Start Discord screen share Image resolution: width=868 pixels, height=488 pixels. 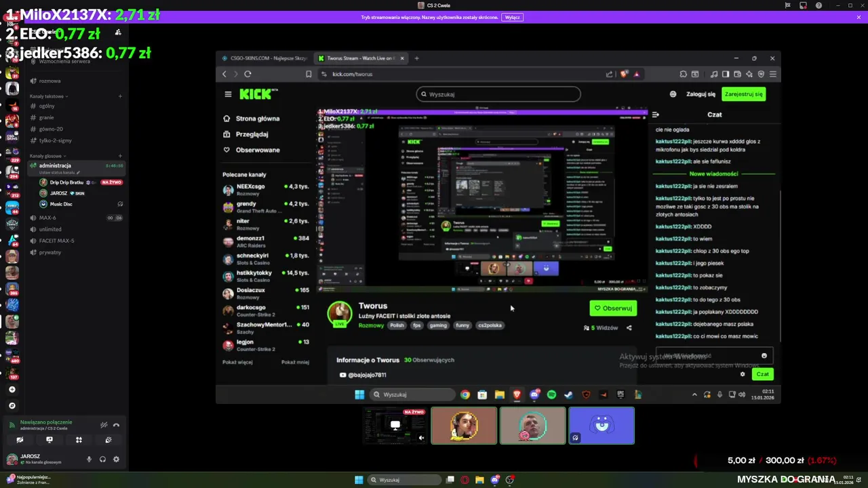(50, 440)
